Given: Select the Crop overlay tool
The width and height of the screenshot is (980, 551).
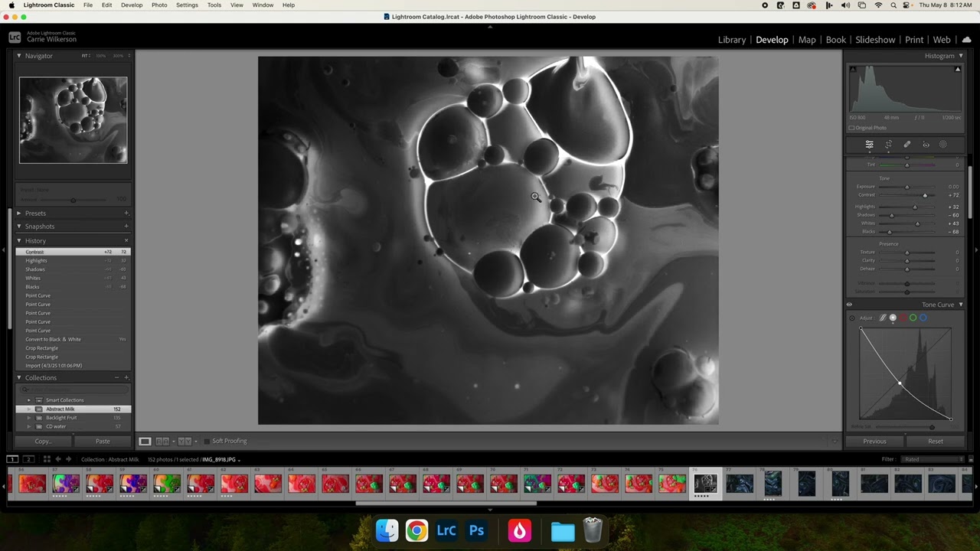Looking at the screenshot, I should [888, 145].
